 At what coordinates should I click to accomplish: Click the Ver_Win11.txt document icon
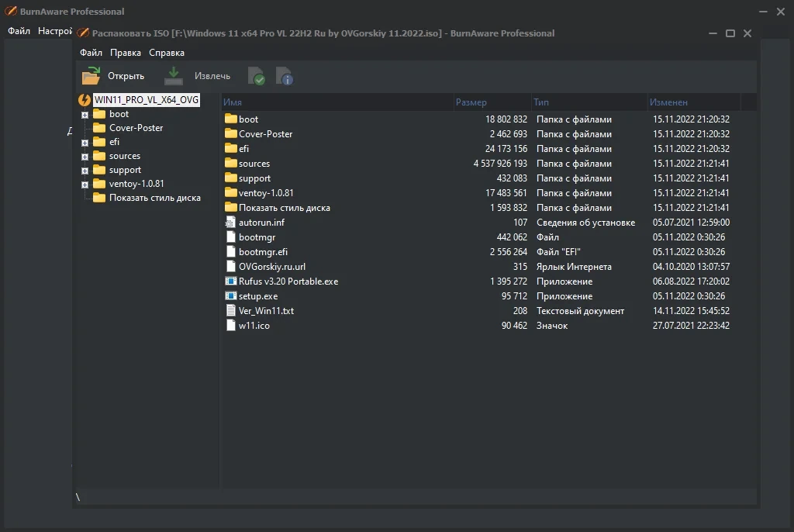pos(231,310)
